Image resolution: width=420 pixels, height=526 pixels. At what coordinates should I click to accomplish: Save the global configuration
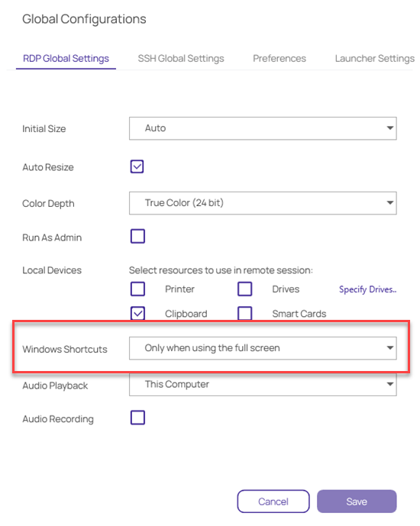coord(357,502)
